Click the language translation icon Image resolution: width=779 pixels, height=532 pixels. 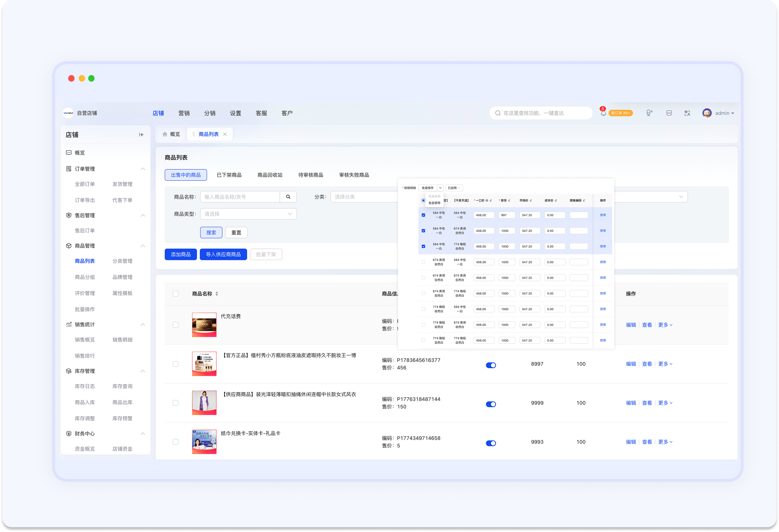(687, 113)
